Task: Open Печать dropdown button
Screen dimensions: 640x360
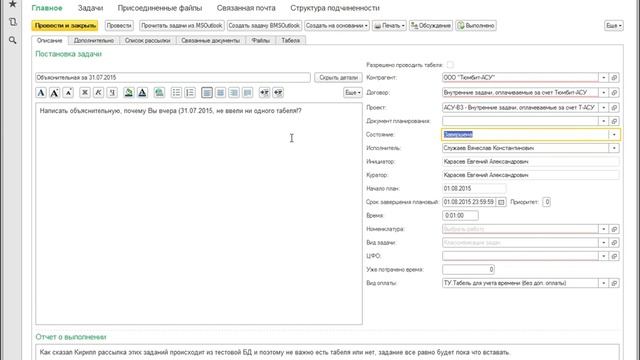Action: tap(389, 25)
